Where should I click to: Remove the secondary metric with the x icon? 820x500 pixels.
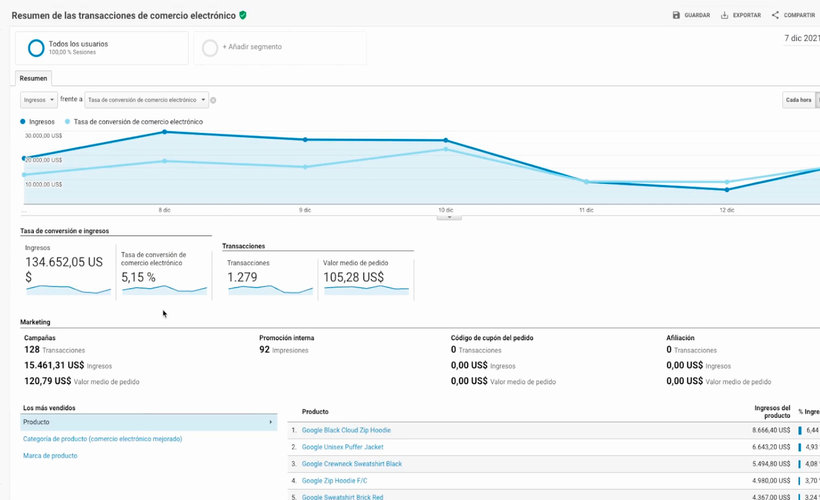point(213,100)
